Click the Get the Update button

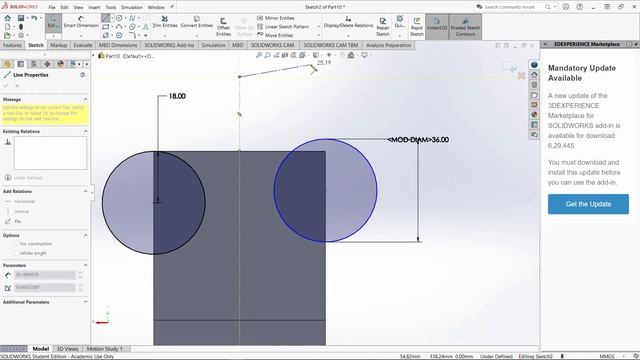(588, 204)
